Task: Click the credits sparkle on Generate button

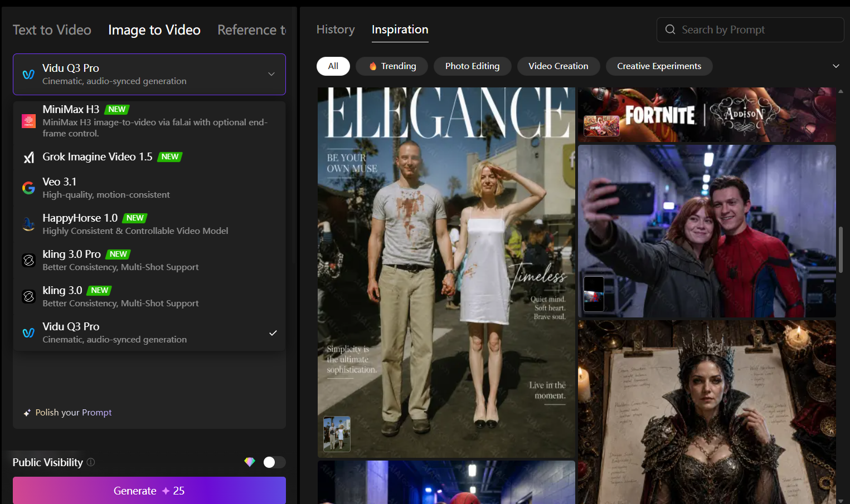Action: point(166,491)
